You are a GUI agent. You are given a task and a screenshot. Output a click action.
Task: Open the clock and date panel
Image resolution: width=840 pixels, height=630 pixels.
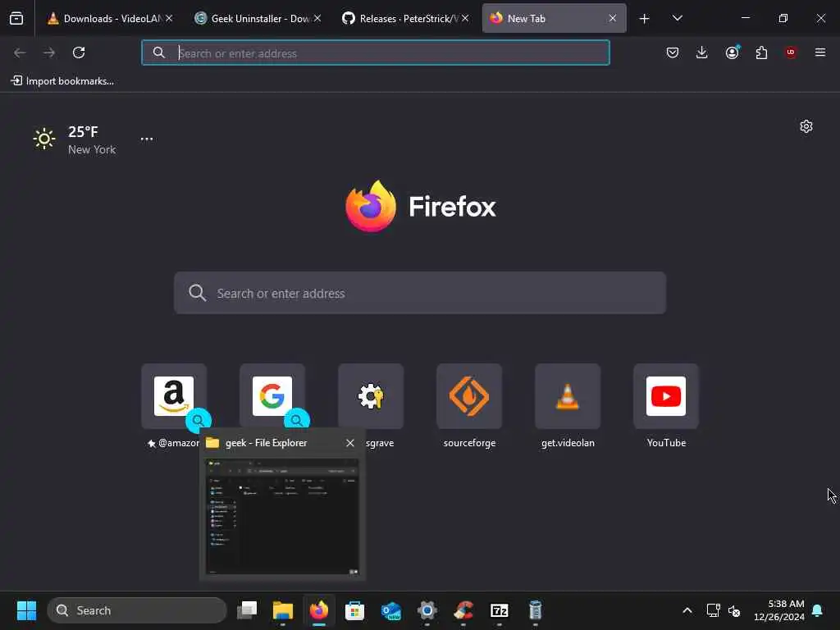click(x=779, y=610)
